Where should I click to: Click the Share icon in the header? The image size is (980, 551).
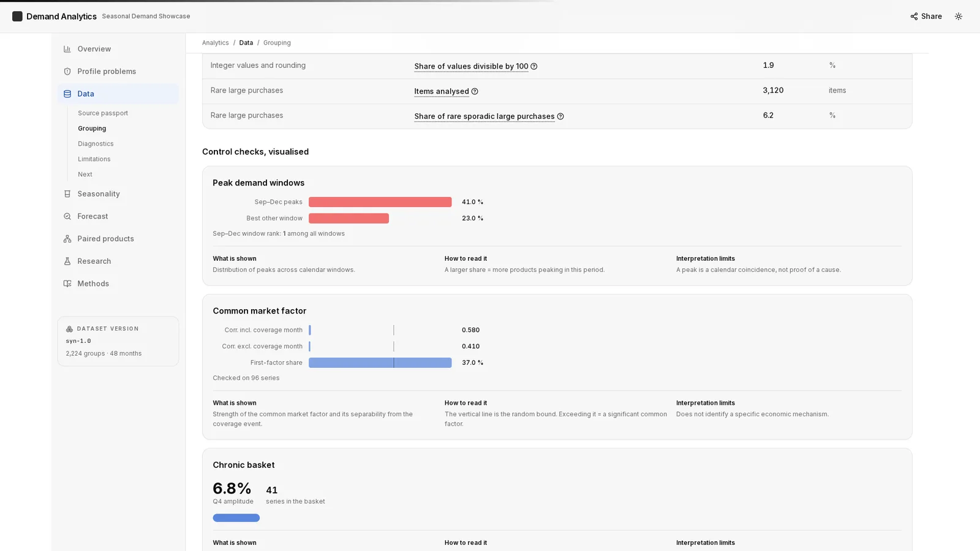coord(914,17)
